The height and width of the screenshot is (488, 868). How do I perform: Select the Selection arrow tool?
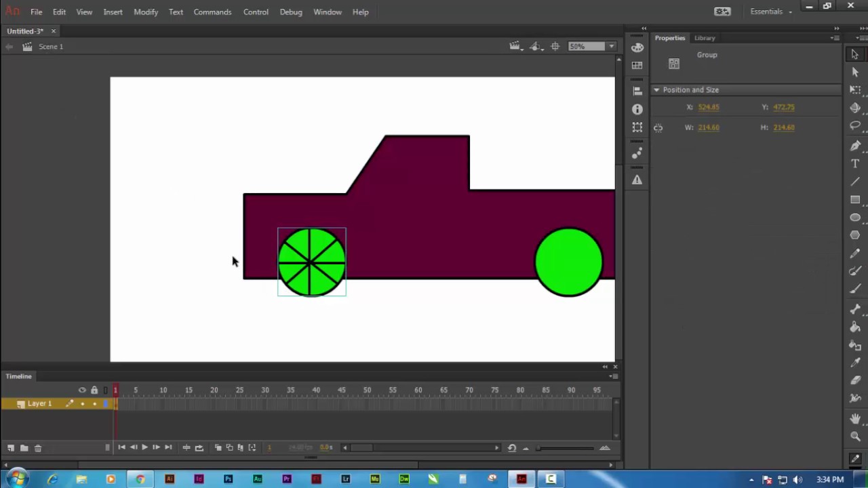coord(855,54)
